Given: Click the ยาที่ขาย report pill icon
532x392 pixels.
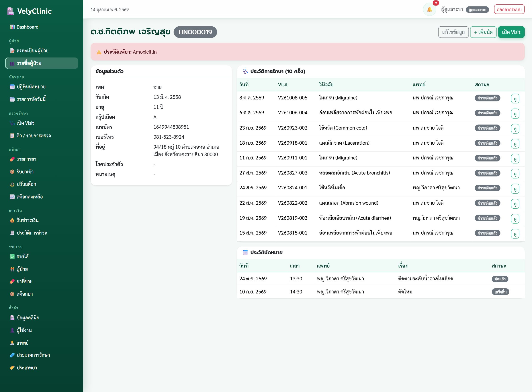Looking at the screenshot, I should pyautogui.click(x=12, y=281).
